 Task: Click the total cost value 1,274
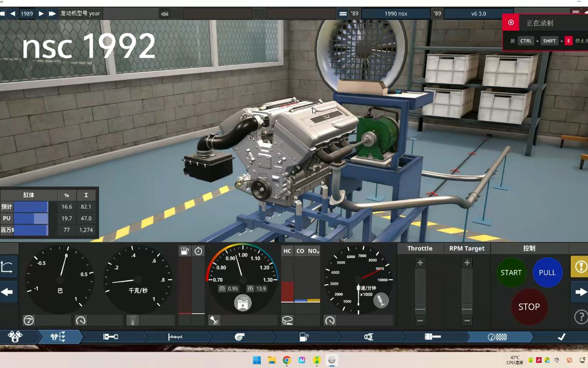point(86,230)
